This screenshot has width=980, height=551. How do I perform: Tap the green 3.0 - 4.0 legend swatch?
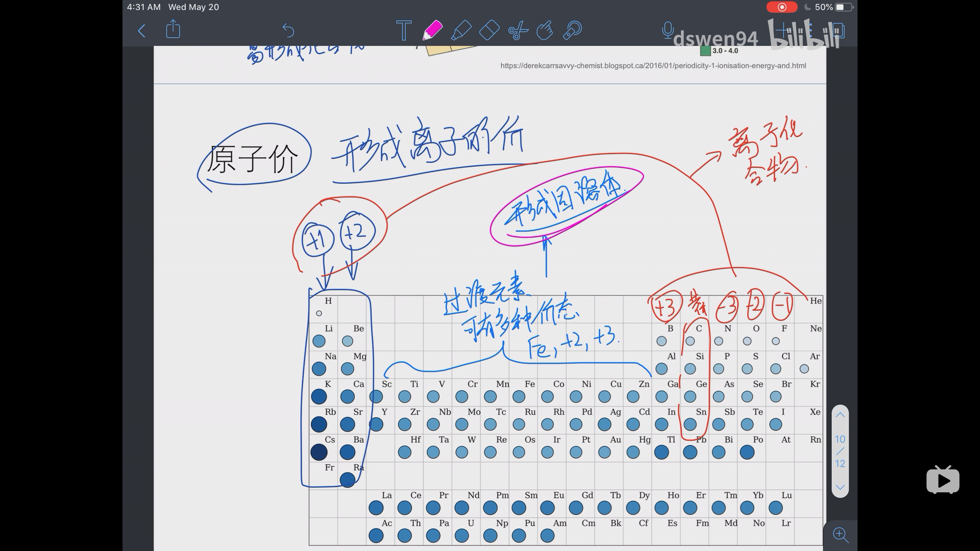(705, 51)
